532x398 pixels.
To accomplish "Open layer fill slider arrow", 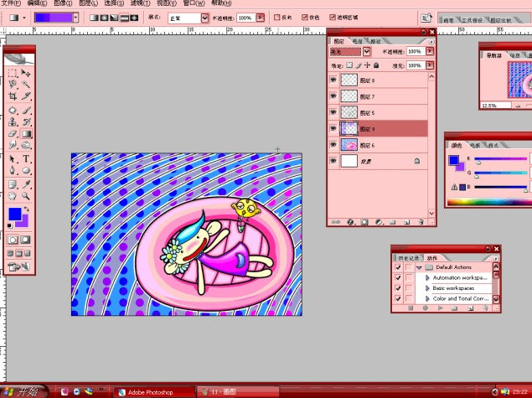I will click(x=430, y=65).
